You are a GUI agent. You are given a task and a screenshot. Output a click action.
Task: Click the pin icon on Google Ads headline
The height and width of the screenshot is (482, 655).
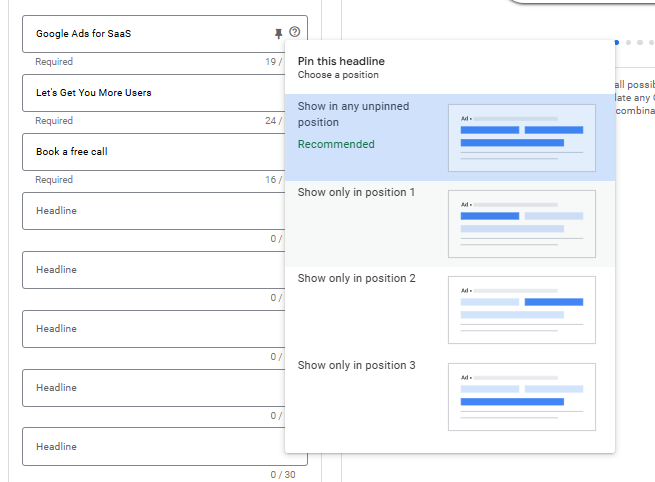coord(279,34)
